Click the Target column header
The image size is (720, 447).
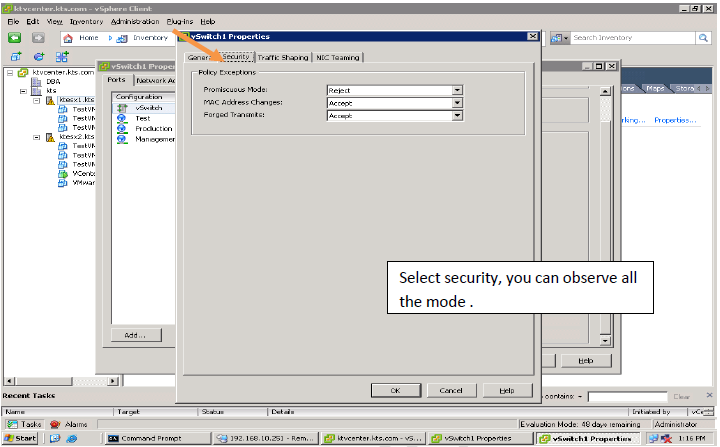155,412
